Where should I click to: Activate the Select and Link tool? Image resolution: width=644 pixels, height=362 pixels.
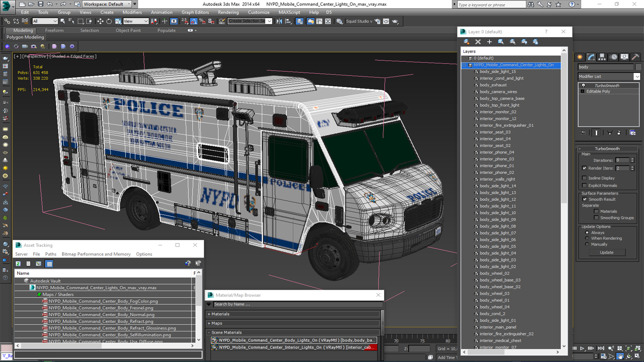7,21
